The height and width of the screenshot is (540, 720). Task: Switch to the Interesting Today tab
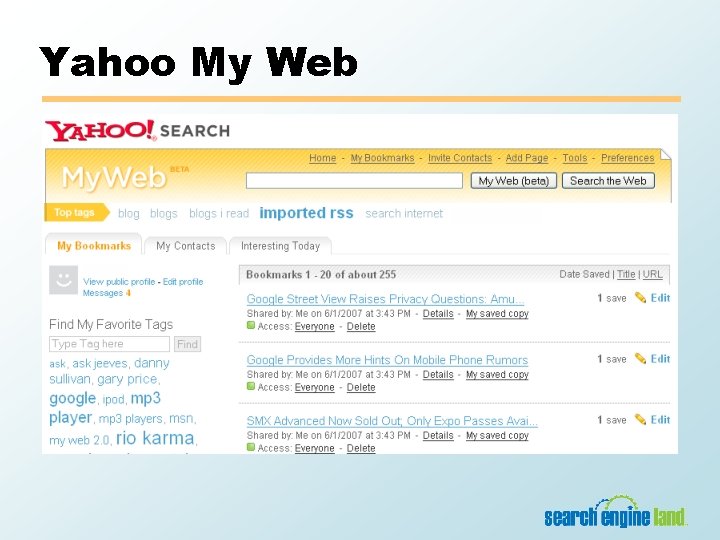(280, 246)
